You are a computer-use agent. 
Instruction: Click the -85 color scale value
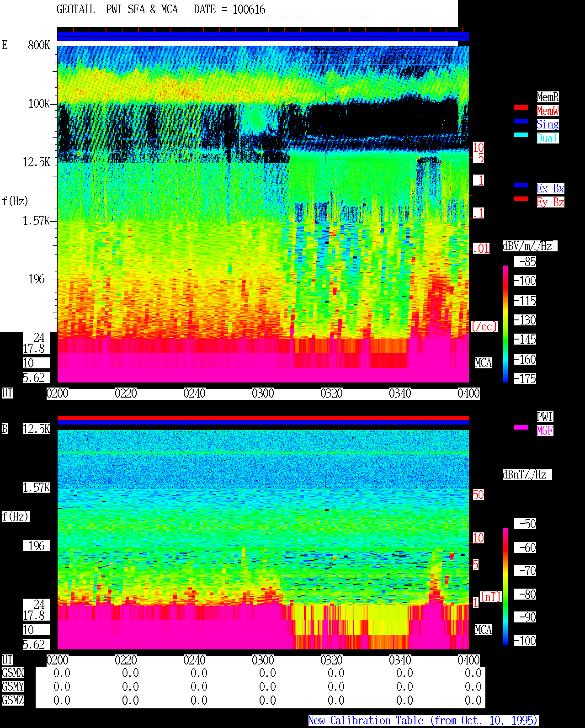click(x=525, y=262)
